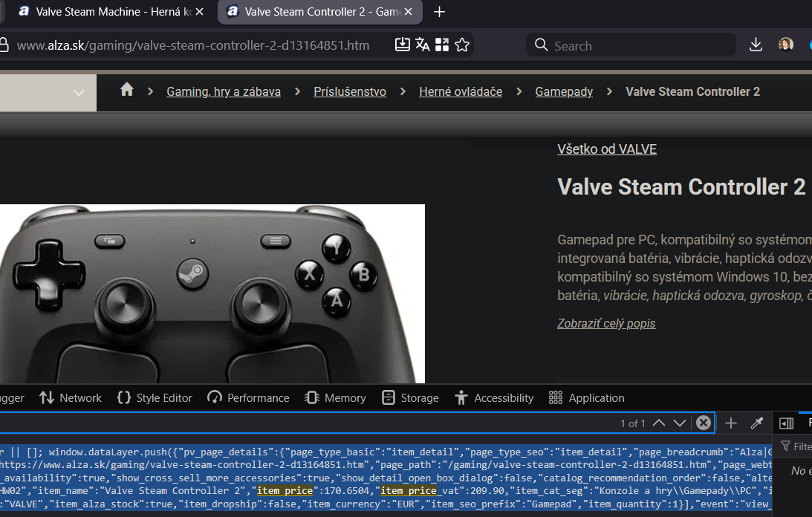812x517 pixels.
Task: Open the Storage devtools tab
Action: tap(411, 398)
